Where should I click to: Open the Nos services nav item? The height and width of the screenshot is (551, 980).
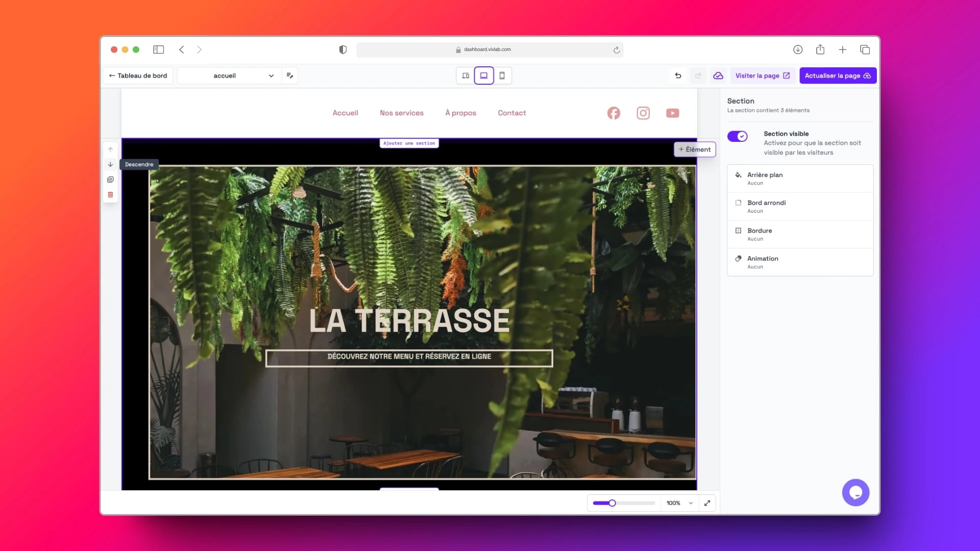click(402, 113)
